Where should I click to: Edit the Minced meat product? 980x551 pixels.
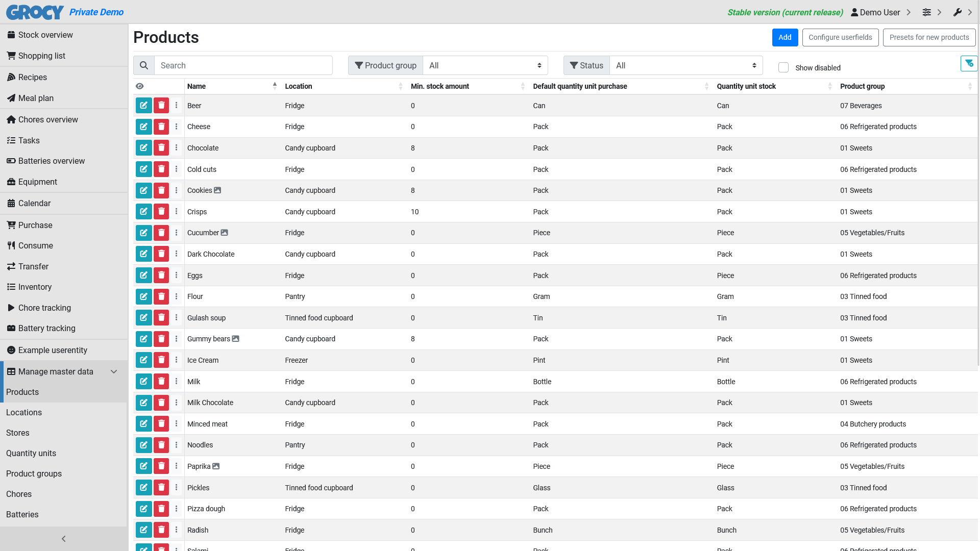144,424
